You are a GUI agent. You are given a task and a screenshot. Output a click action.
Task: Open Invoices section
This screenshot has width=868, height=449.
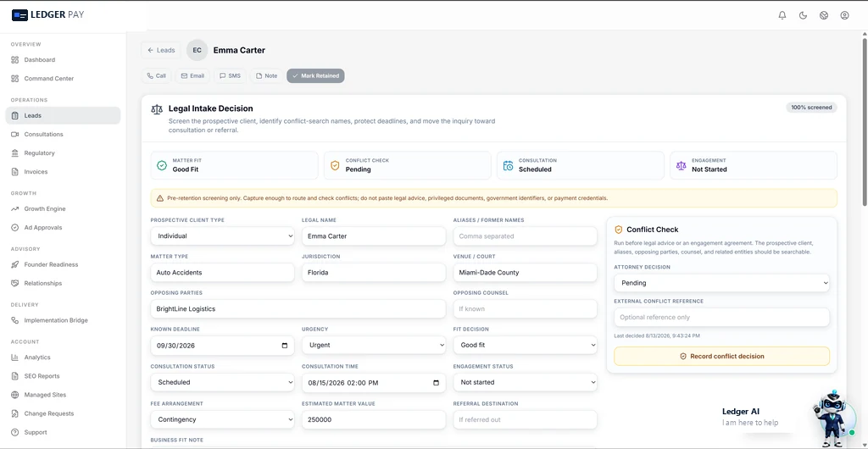(63, 172)
